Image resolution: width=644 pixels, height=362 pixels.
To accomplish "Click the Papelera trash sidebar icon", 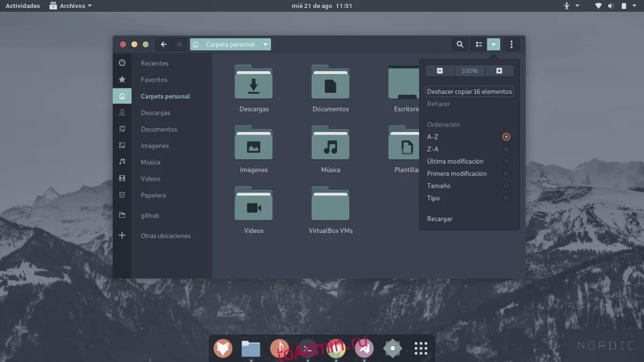I will click(x=122, y=195).
